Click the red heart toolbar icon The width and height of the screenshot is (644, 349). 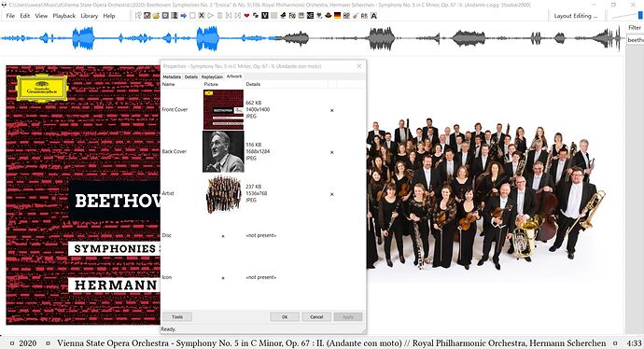(246, 16)
